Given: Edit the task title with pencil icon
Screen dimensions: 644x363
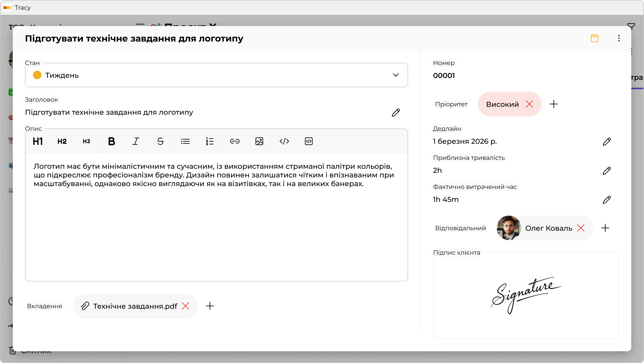Looking at the screenshot, I should [396, 112].
